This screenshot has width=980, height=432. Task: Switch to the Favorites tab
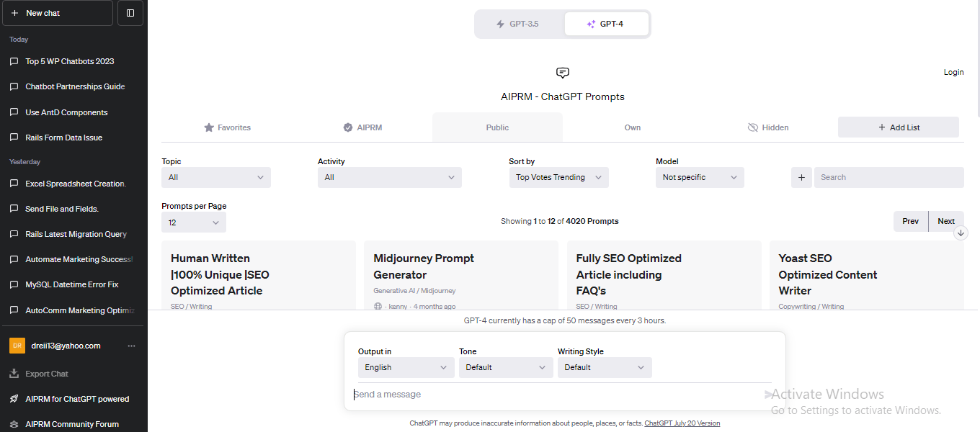(x=227, y=127)
